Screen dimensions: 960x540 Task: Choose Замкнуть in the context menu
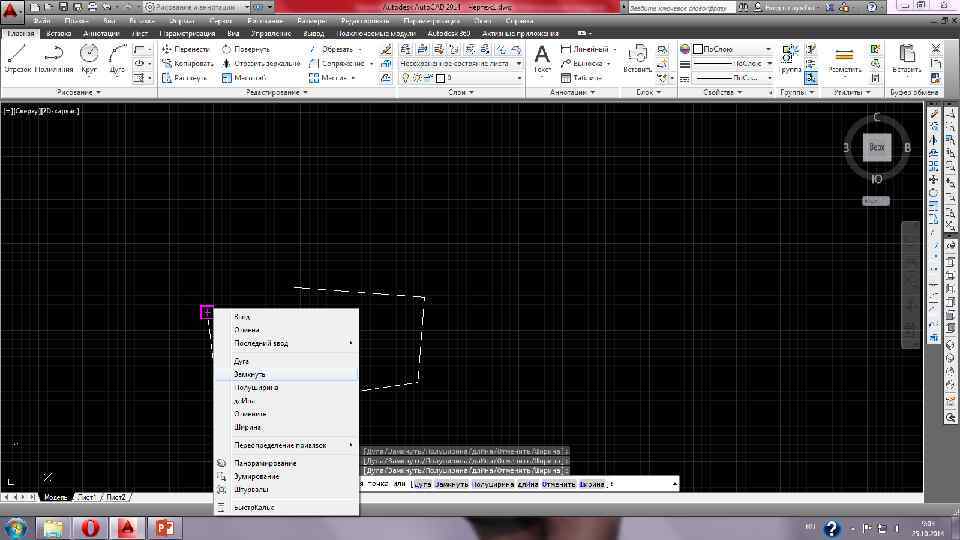pos(250,374)
